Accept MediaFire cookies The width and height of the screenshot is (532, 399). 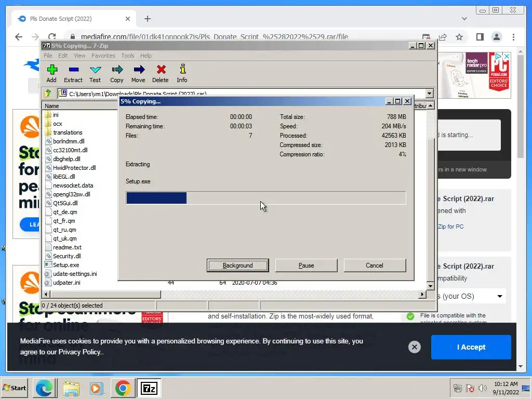[x=471, y=347]
